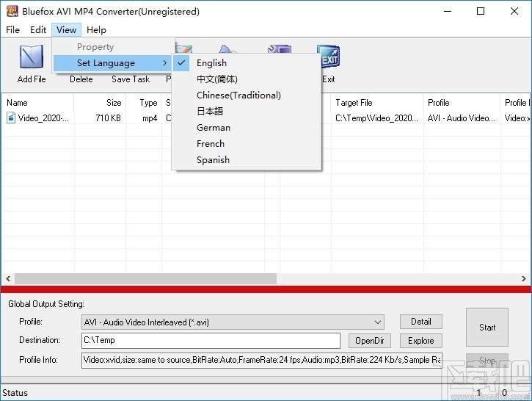
Task: Choose 日本語 language
Action: click(x=247, y=111)
